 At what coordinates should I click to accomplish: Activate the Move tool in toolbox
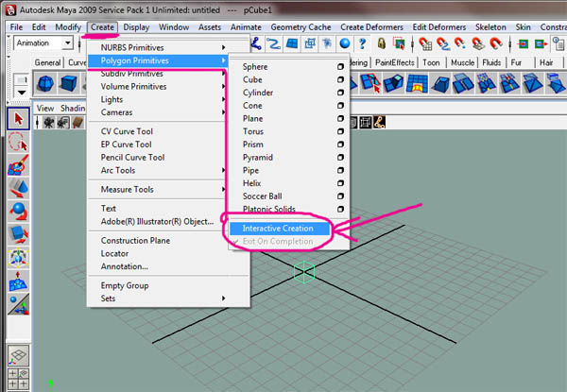(18, 188)
